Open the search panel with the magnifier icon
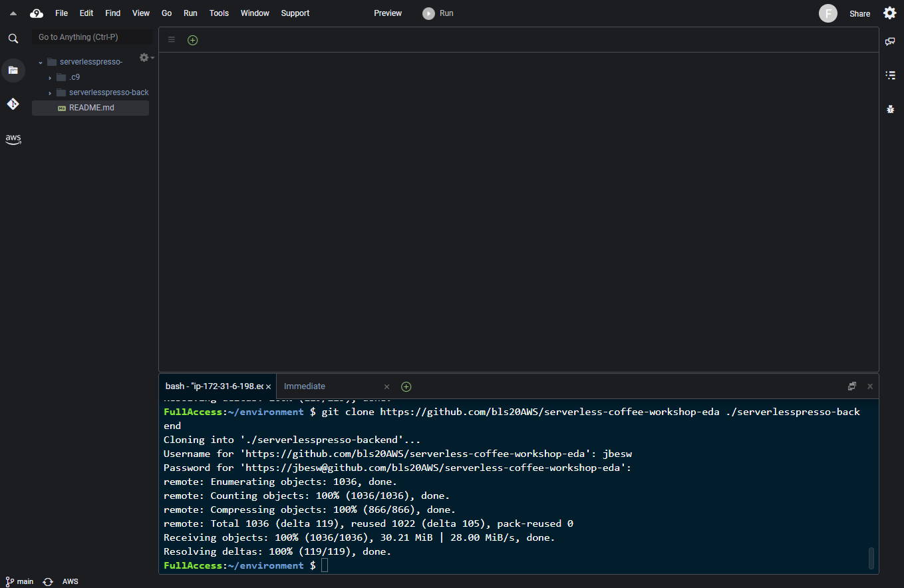The height and width of the screenshot is (588, 904). [x=13, y=39]
